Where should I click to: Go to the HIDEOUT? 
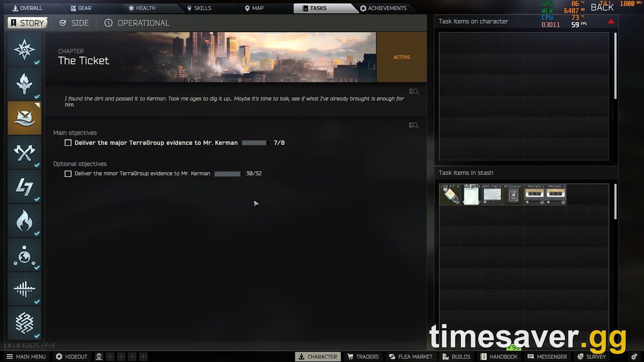(x=72, y=357)
